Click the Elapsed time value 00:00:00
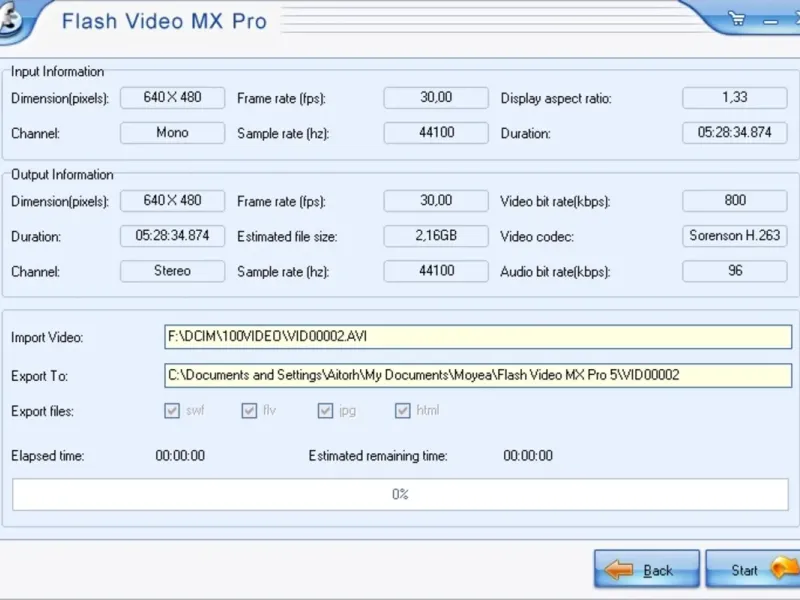The image size is (800, 600). tap(180, 456)
